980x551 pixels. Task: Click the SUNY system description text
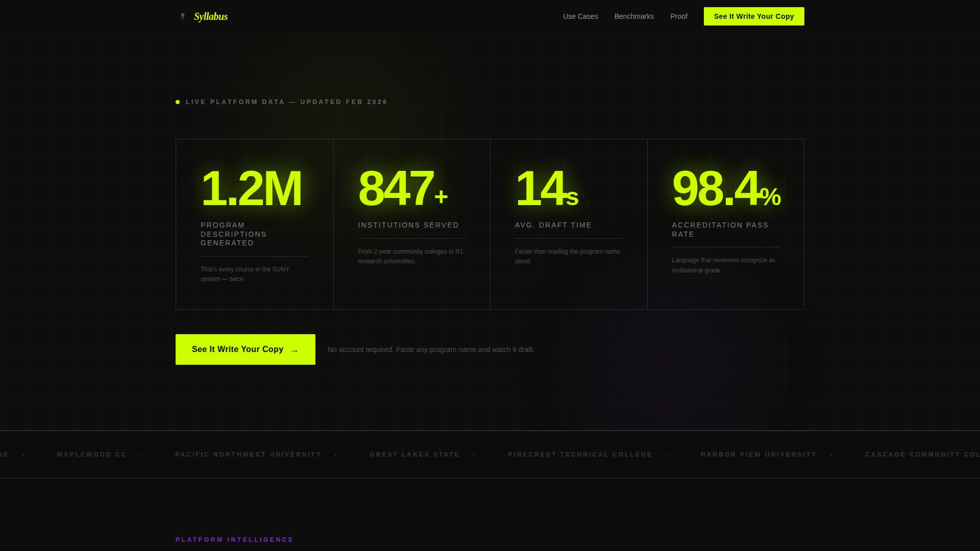[245, 274]
